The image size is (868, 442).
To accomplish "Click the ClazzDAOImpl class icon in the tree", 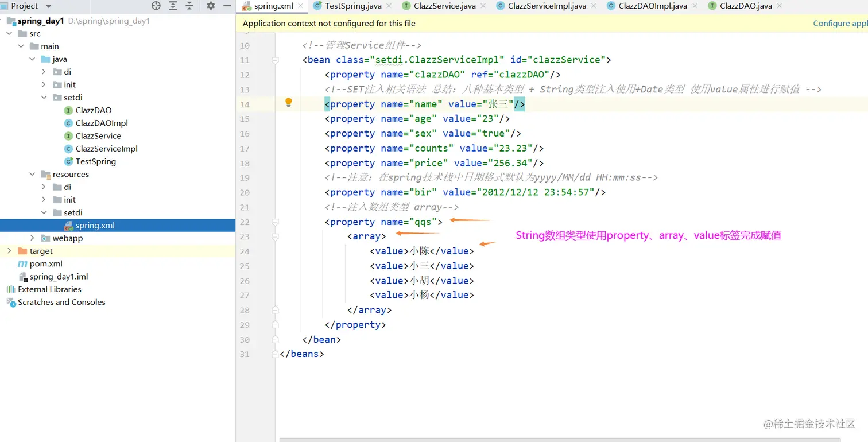I will point(69,123).
